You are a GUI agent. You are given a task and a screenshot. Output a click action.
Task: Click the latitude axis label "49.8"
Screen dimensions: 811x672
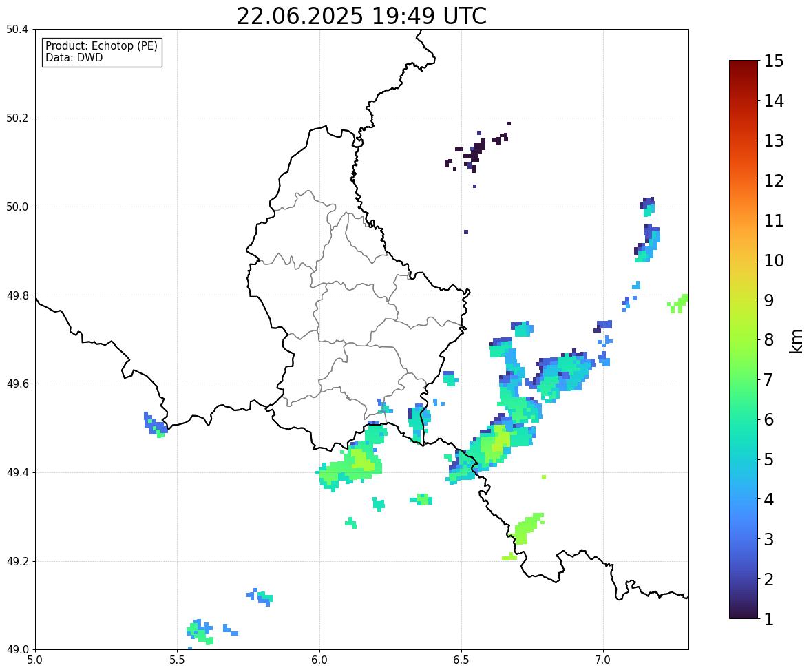click(x=17, y=295)
